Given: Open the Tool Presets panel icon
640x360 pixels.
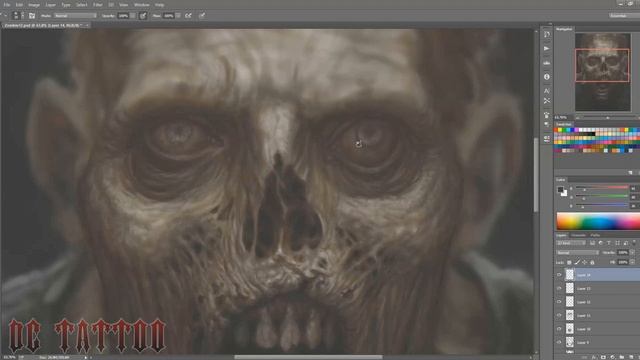Looking at the screenshot, I should tap(547, 101).
